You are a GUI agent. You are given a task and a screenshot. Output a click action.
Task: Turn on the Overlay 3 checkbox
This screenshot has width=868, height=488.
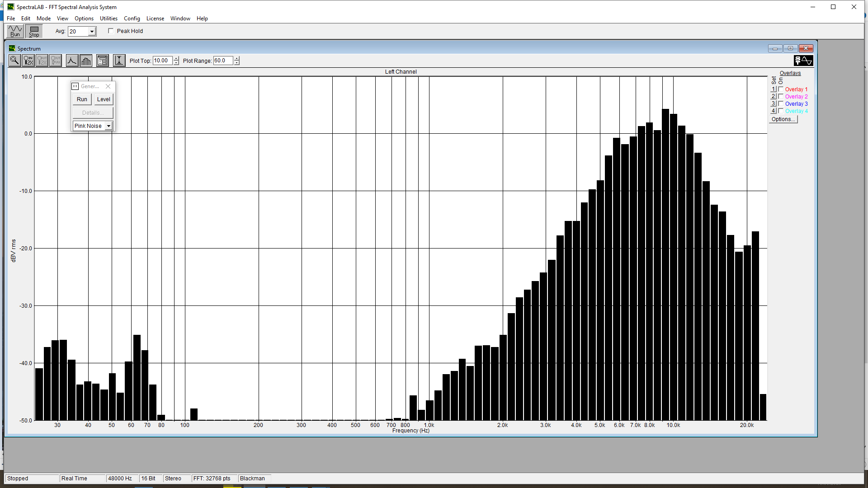(x=781, y=104)
